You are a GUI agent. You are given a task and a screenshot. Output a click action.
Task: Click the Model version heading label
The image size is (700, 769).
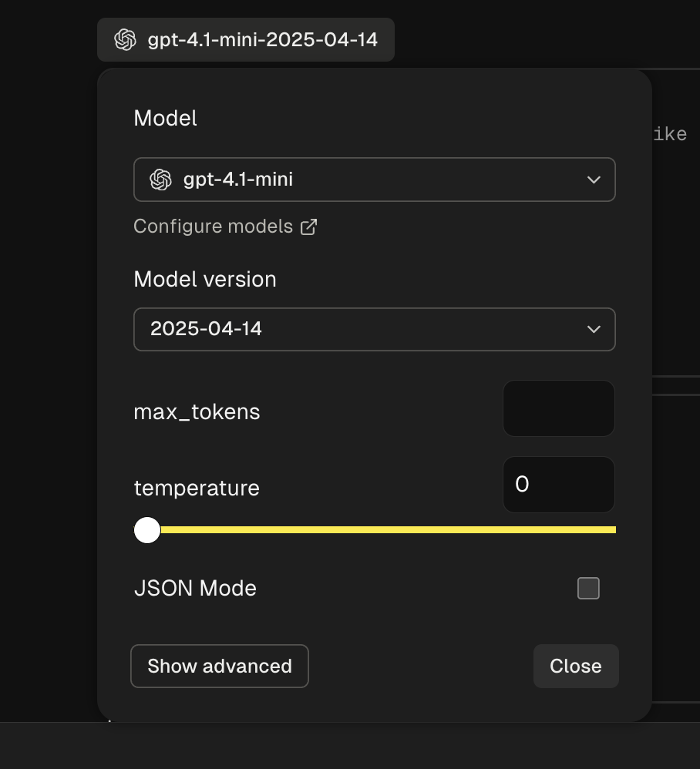pyautogui.click(x=205, y=279)
